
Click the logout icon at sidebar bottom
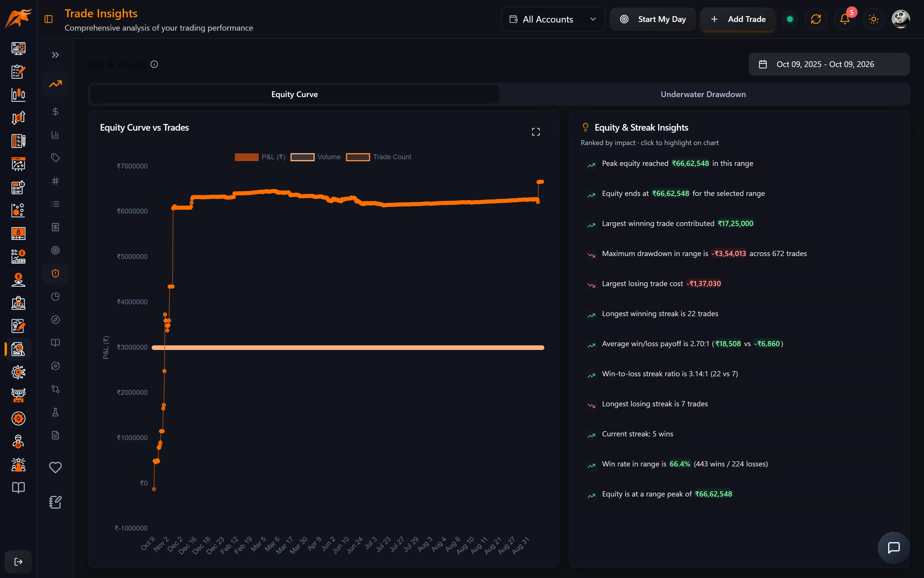pos(18,562)
